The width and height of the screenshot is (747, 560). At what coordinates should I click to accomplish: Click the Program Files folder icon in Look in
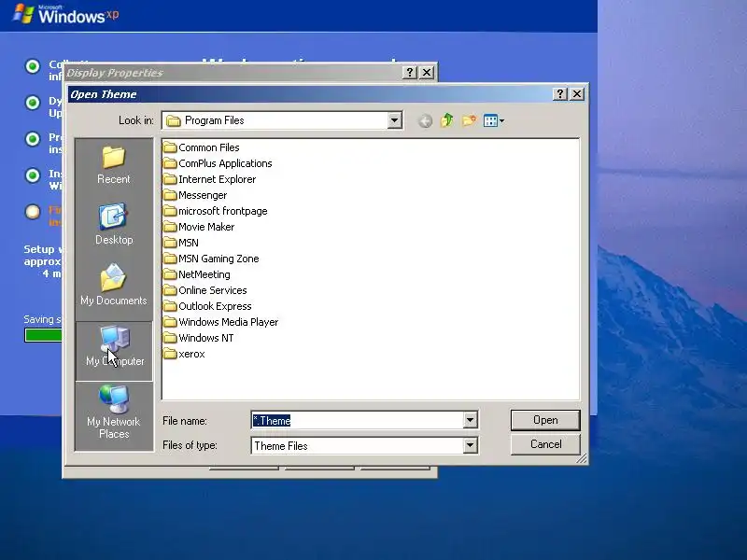pyautogui.click(x=174, y=121)
